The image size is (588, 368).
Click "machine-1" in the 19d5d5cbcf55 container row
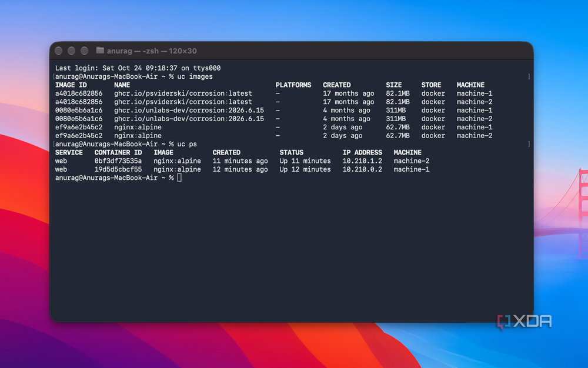pos(412,169)
